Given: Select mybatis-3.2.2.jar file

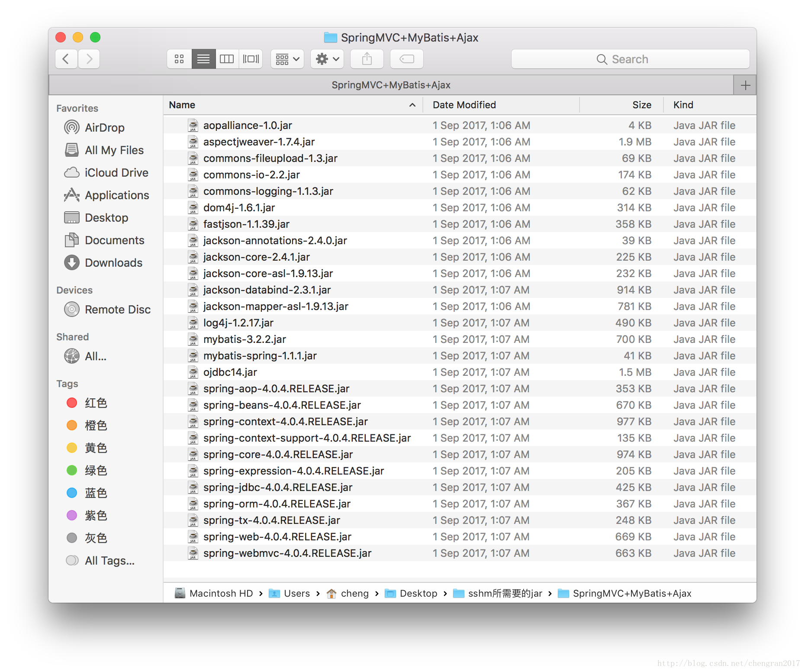Looking at the screenshot, I should pyautogui.click(x=460, y=339).
